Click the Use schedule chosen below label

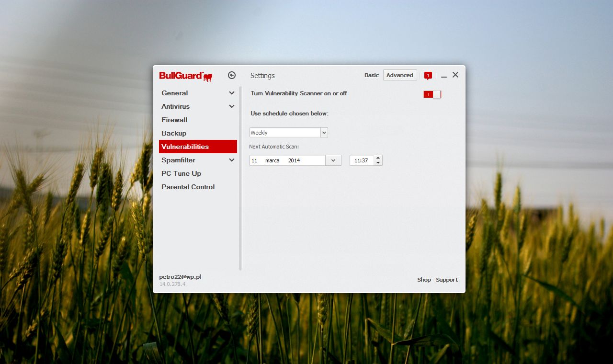[x=289, y=114]
